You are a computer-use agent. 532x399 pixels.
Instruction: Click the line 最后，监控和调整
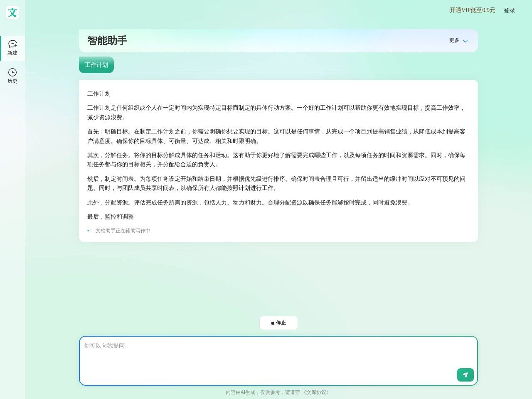[111, 217]
